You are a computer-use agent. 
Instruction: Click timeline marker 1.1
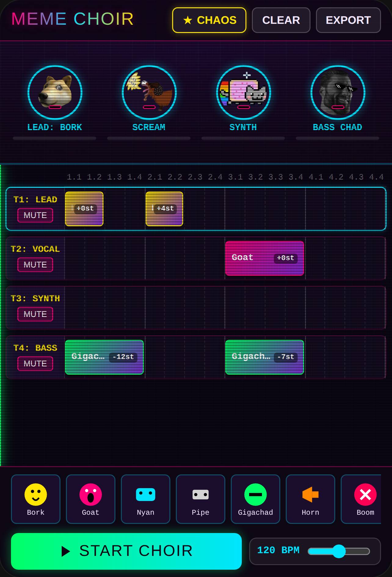point(74,177)
